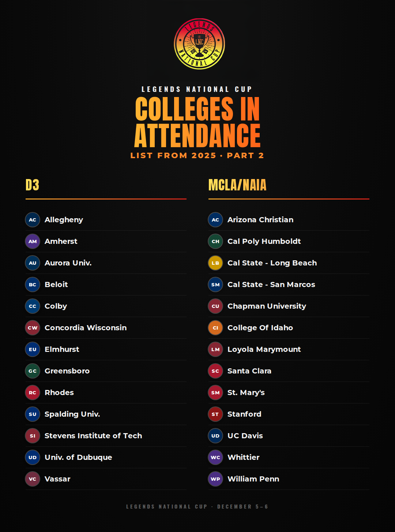
Task: Select the VC Vassar badge icon
Action: pyautogui.click(x=33, y=479)
